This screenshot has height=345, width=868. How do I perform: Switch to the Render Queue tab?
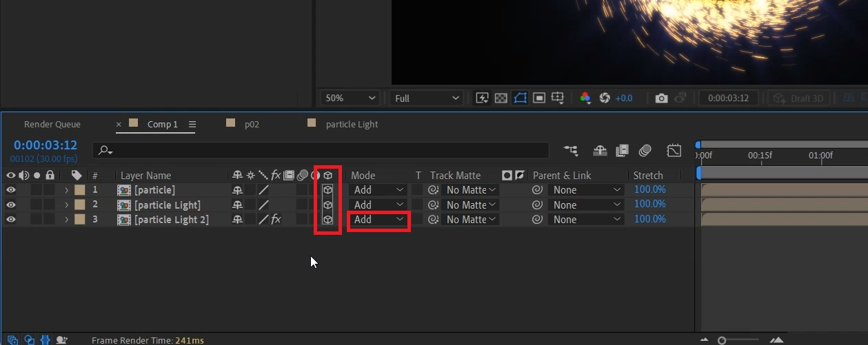52,124
